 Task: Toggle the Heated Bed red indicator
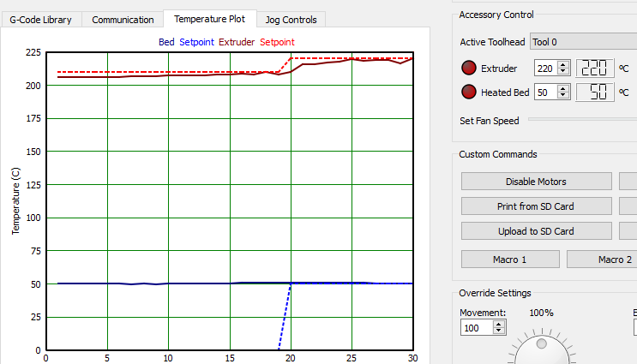pos(468,92)
